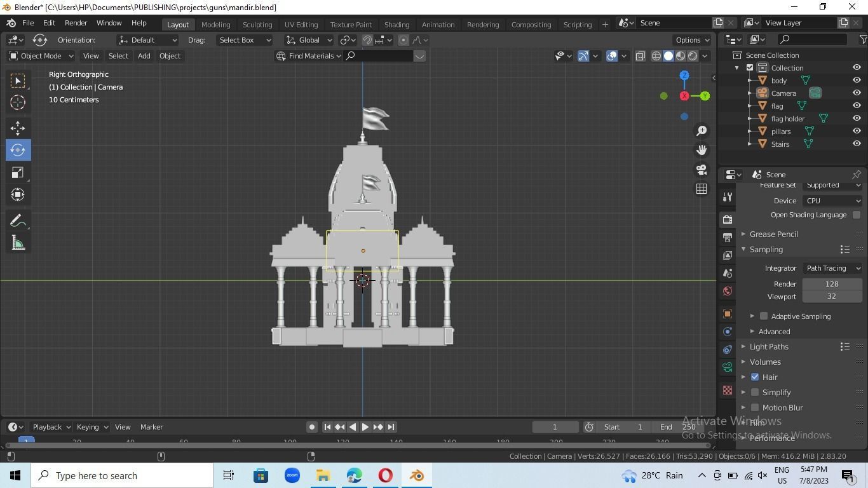The width and height of the screenshot is (868, 488).
Task: Open the Render menu
Action: [x=76, y=23]
